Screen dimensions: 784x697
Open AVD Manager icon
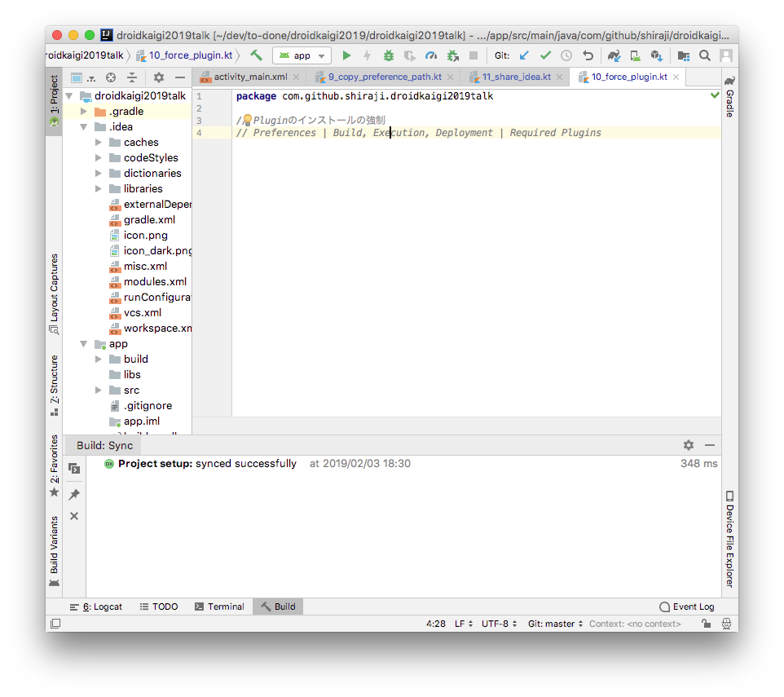pos(635,55)
